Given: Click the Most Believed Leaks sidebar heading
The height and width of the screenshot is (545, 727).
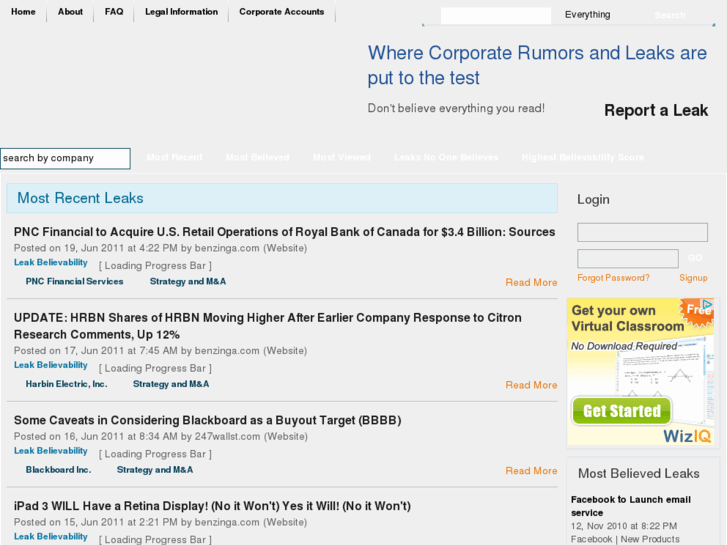Looking at the screenshot, I should pos(638,474).
